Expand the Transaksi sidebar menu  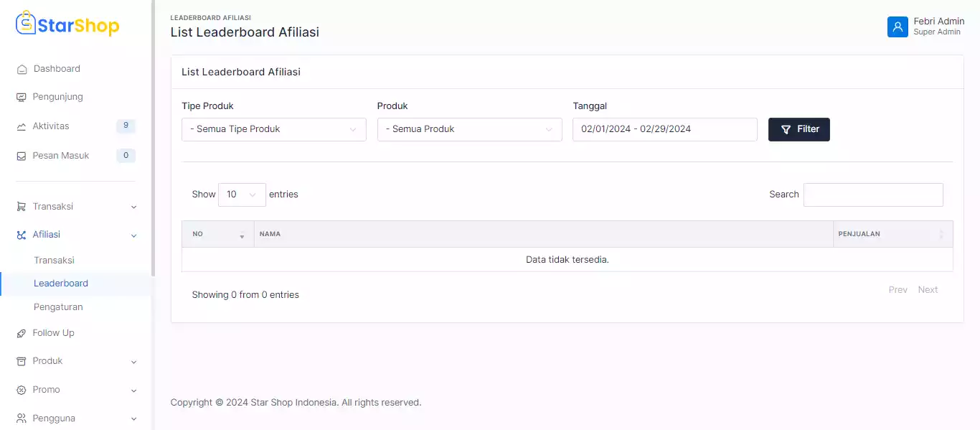coord(75,207)
